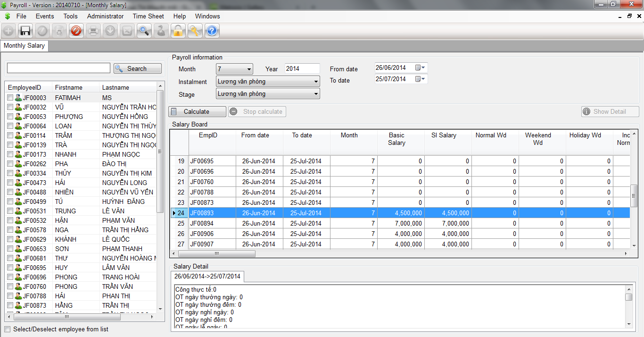Click the yellow padlock toolbar icon

click(178, 31)
